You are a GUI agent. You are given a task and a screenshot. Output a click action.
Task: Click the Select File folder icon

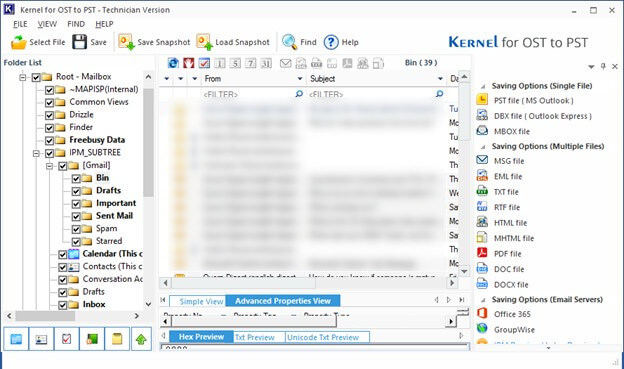pyautogui.click(x=18, y=42)
